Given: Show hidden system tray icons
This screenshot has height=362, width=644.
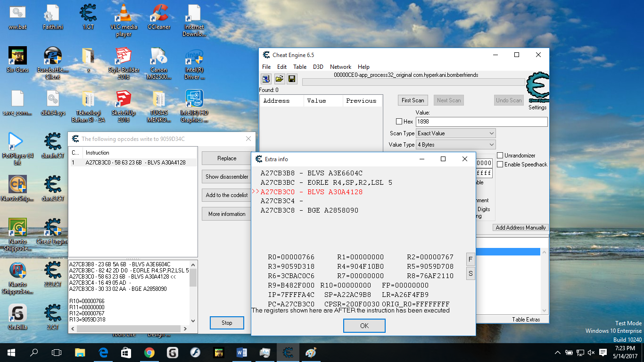Looking at the screenshot, I should tap(558, 353).
